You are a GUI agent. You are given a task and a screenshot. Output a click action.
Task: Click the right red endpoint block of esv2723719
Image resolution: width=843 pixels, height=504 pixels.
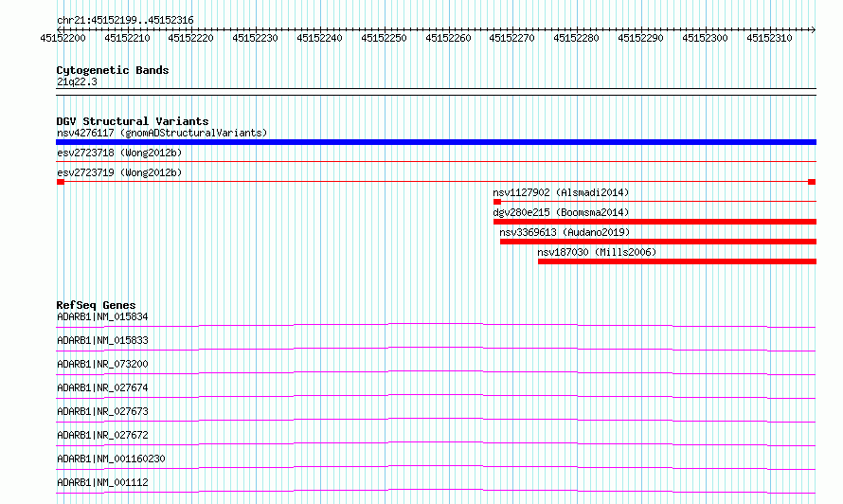tap(812, 182)
